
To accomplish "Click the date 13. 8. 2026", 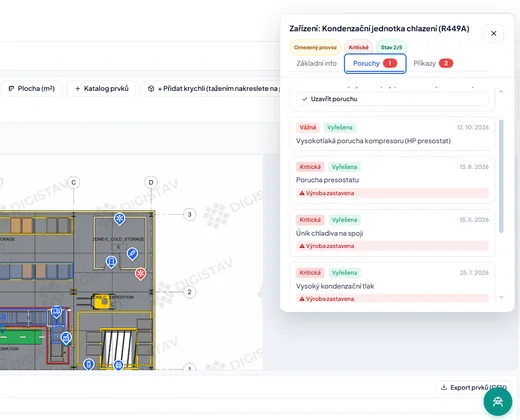I will 474,167.
